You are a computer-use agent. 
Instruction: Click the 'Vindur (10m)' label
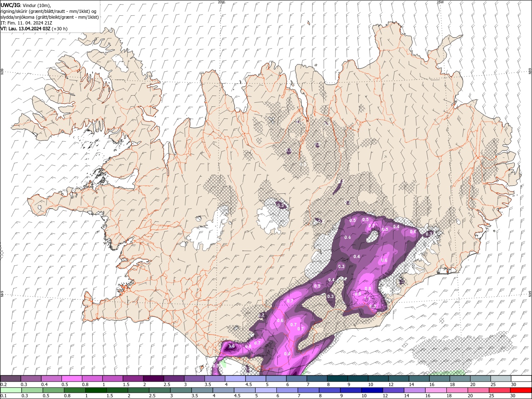37,5
